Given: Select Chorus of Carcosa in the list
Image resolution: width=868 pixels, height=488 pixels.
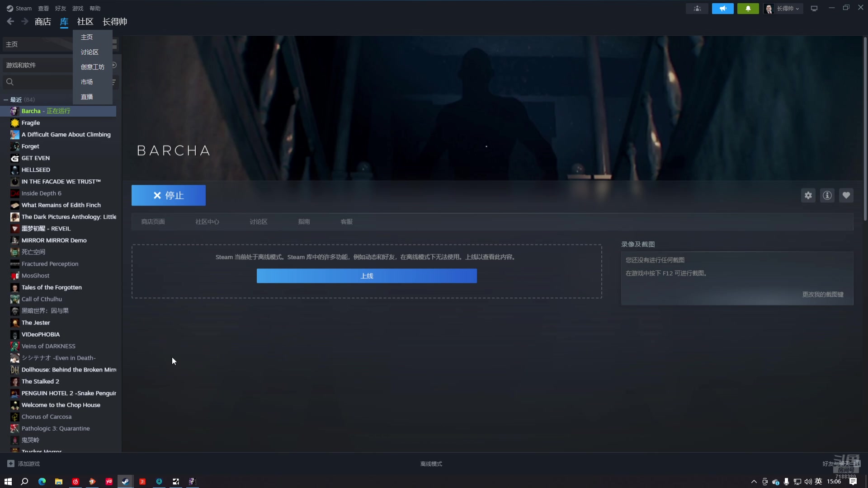Looking at the screenshot, I should tap(58, 417).
